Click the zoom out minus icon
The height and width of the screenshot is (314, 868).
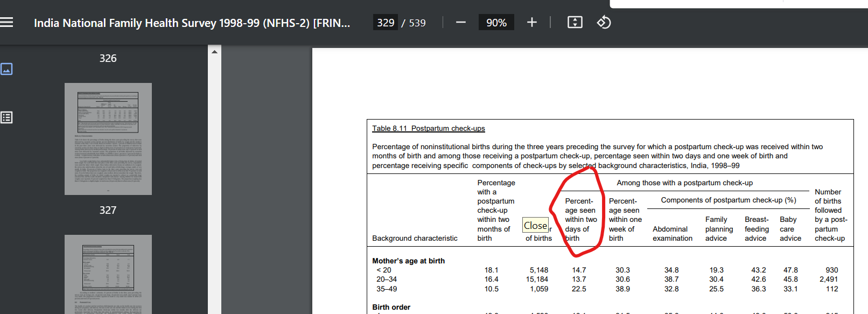tap(460, 23)
